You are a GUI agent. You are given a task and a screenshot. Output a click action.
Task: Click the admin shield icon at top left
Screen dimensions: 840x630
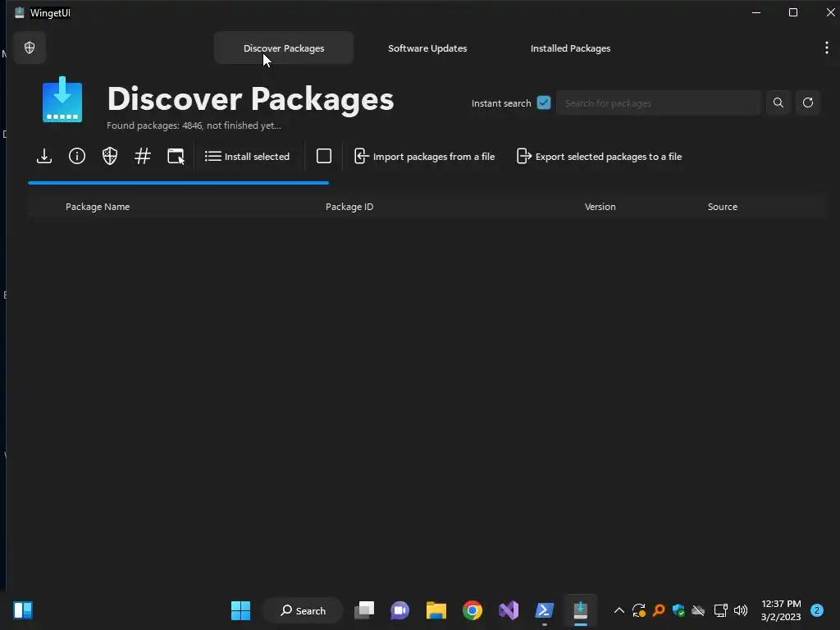click(x=30, y=48)
